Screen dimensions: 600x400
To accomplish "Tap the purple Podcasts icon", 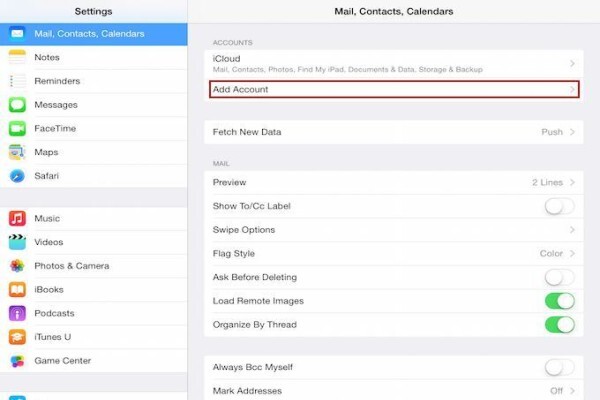I will pos(17,313).
